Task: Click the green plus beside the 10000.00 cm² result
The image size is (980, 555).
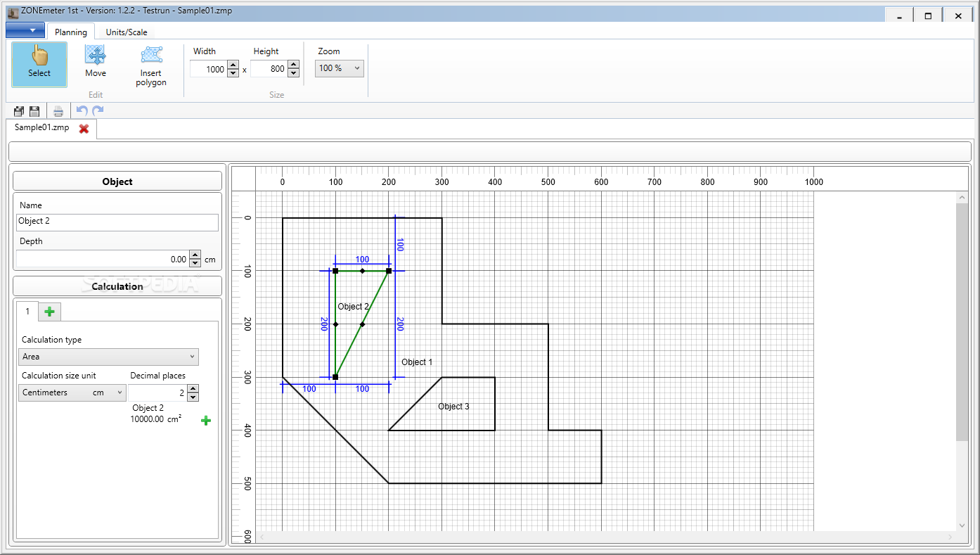Action: (206, 421)
